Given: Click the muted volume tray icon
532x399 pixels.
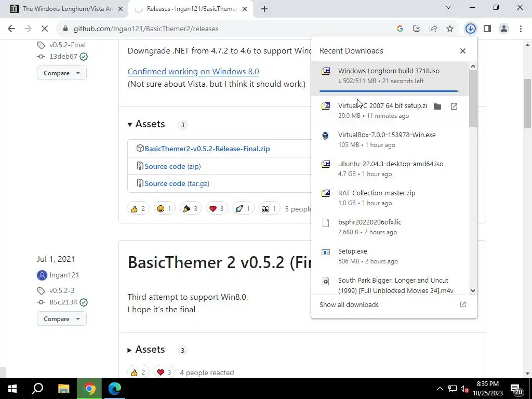Looking at the screenshot, I should tap(464, 389).
